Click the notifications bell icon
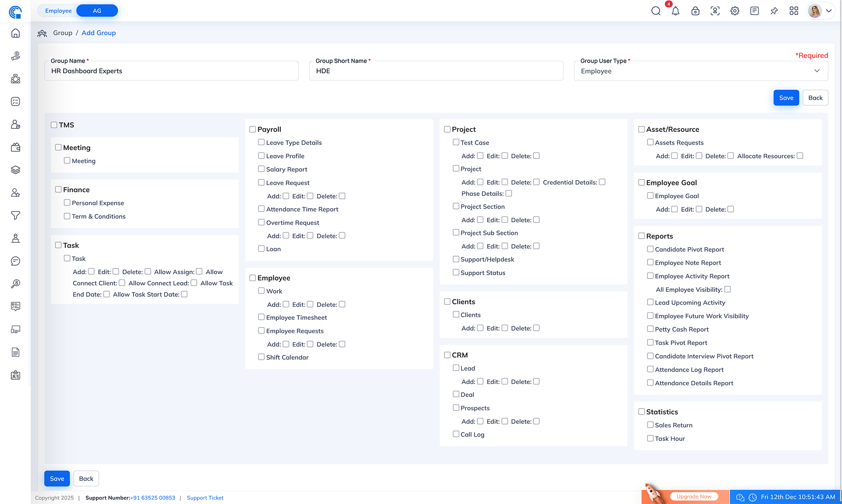 (x=675, y=11)
